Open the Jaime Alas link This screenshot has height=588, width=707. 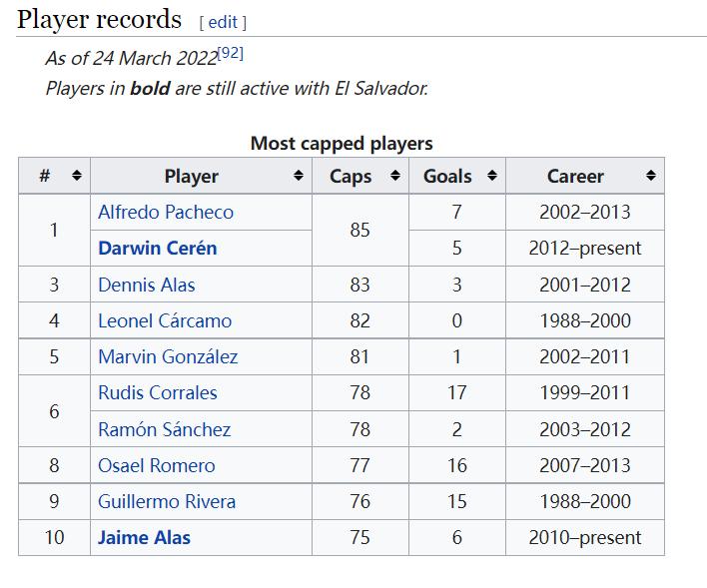point(144,537)
